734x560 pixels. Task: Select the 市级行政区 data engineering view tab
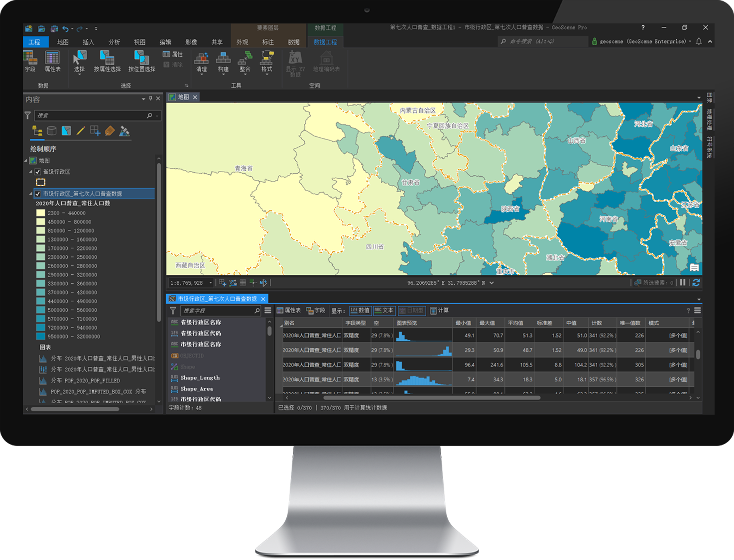[217, 299]
